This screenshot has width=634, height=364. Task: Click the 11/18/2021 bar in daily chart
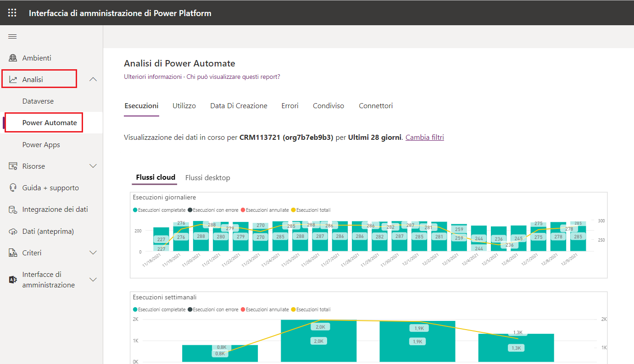[161, 239]
